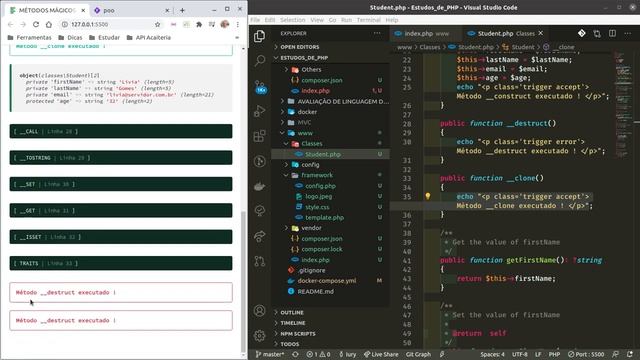This screenshot has height=360, width=640.
Task: Click the Split Editor icon
Action: point(612,33)
